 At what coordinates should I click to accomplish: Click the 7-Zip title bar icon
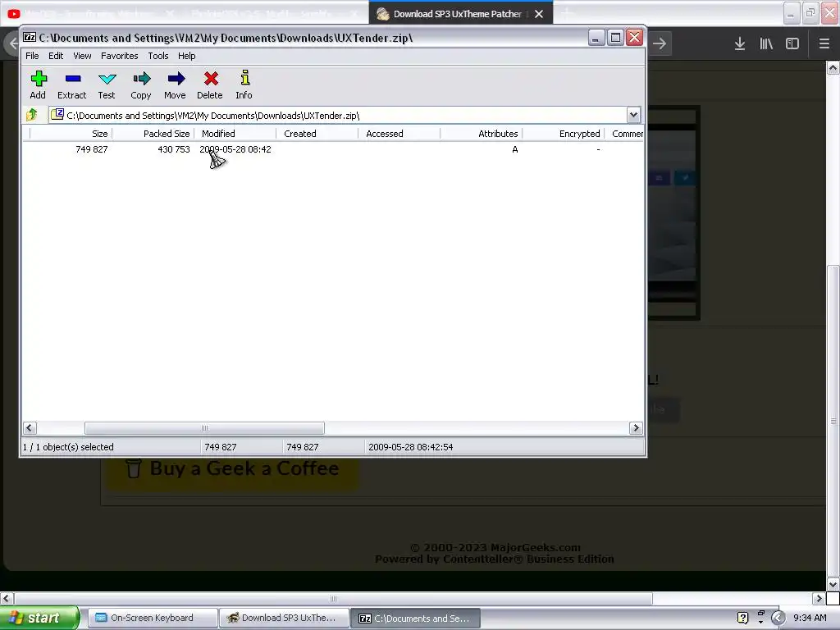(30, 38)
